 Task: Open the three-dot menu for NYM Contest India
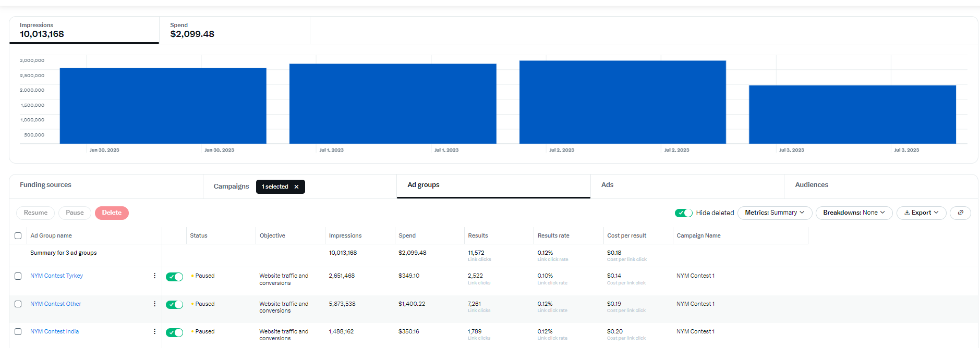(x=154, y=331)
